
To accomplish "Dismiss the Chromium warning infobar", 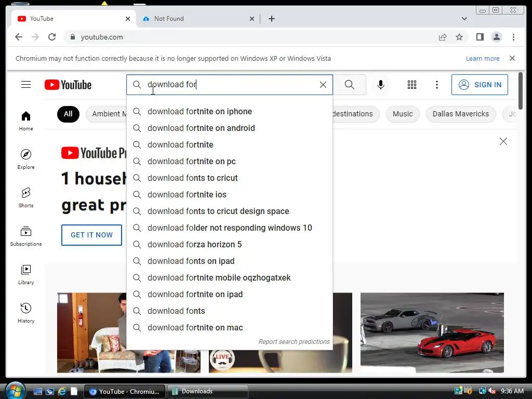I will [512, 58].
